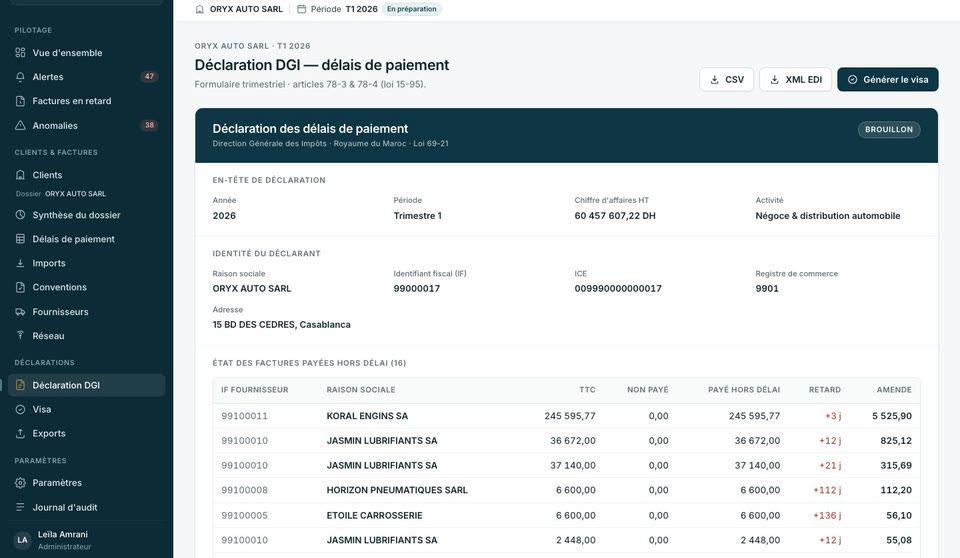Click the 37 140,00 TTC amount

click(x=572, y=466)
